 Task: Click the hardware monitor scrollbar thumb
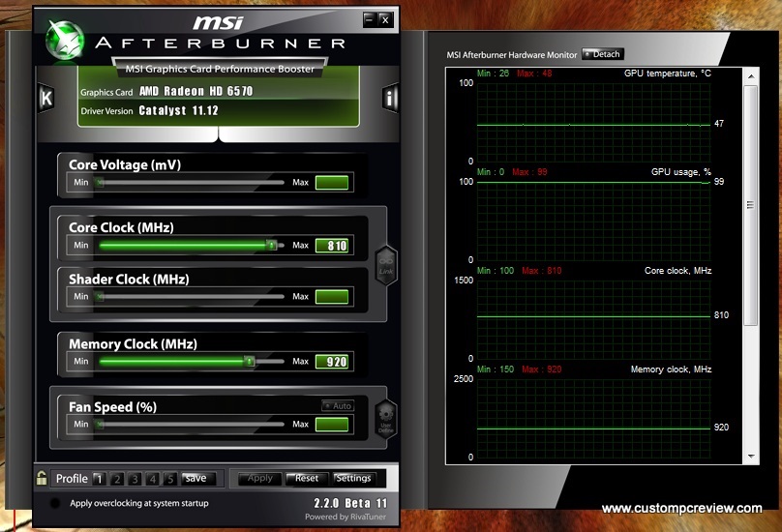tap(751, 205)
